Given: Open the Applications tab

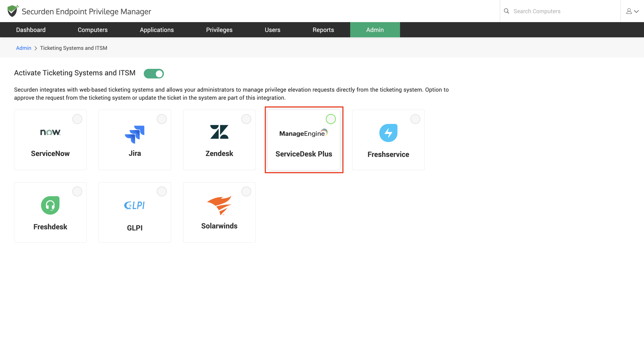Looking at the screenshot, I should click(157, 30).
